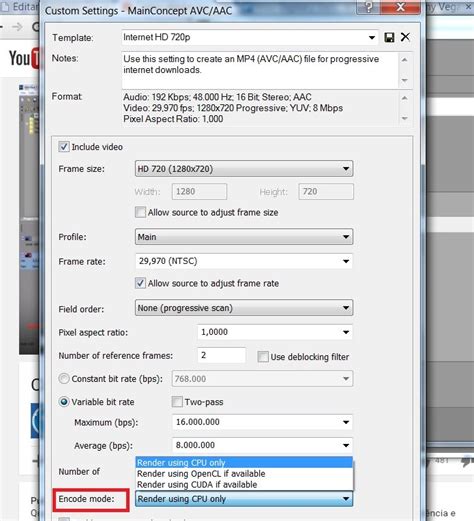Open the Field order dropdown
This screenshot has width=474, height=521.
244,308
